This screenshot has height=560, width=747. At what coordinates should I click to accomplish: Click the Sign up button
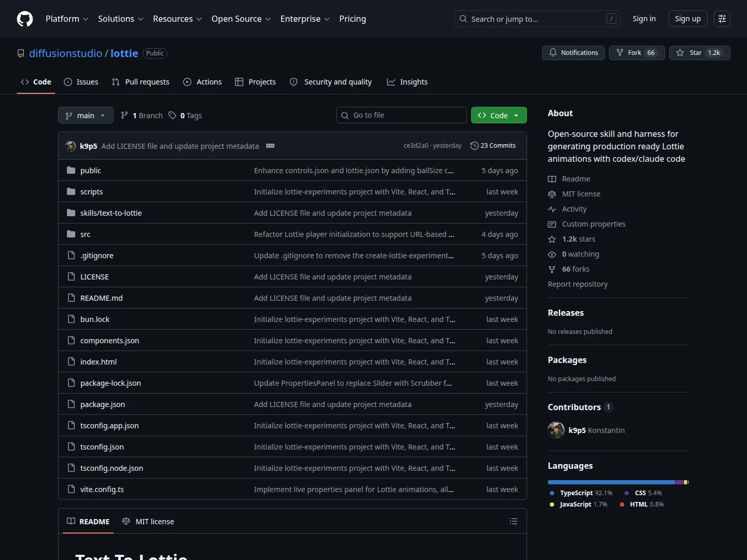pos(688,19)
